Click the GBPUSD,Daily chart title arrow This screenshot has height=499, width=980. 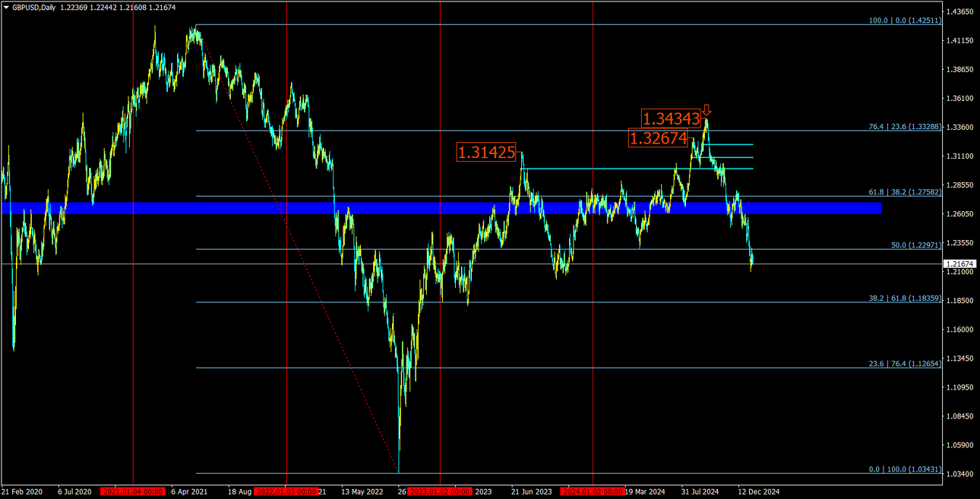(x=6, y=7)
